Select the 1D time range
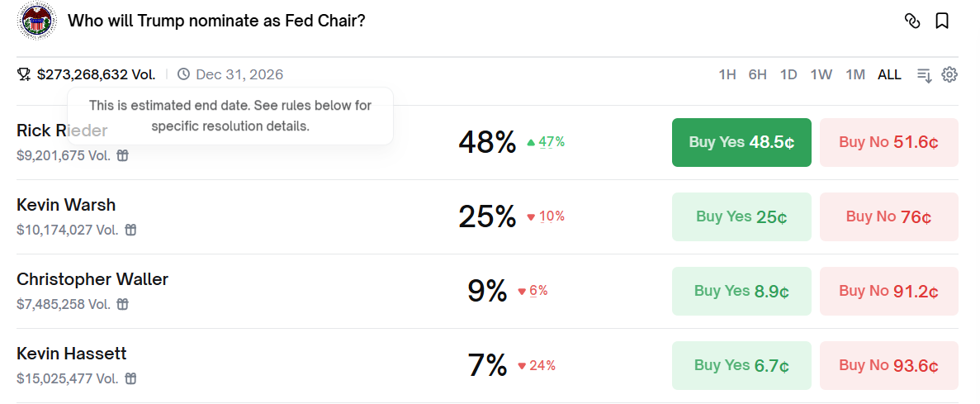Viewport: 980px width, 404px height. pyautogui.click(x=788, y=74)
